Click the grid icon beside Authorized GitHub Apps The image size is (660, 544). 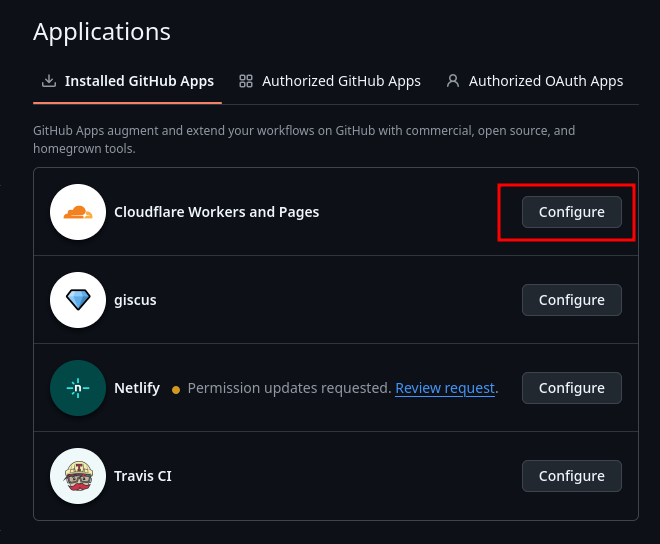tap(246, 81)
